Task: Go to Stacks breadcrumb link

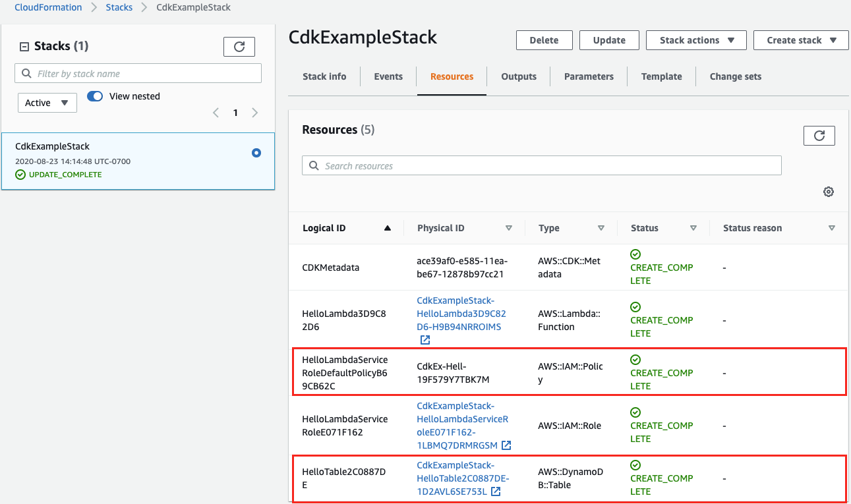Action: click(119, 7)
